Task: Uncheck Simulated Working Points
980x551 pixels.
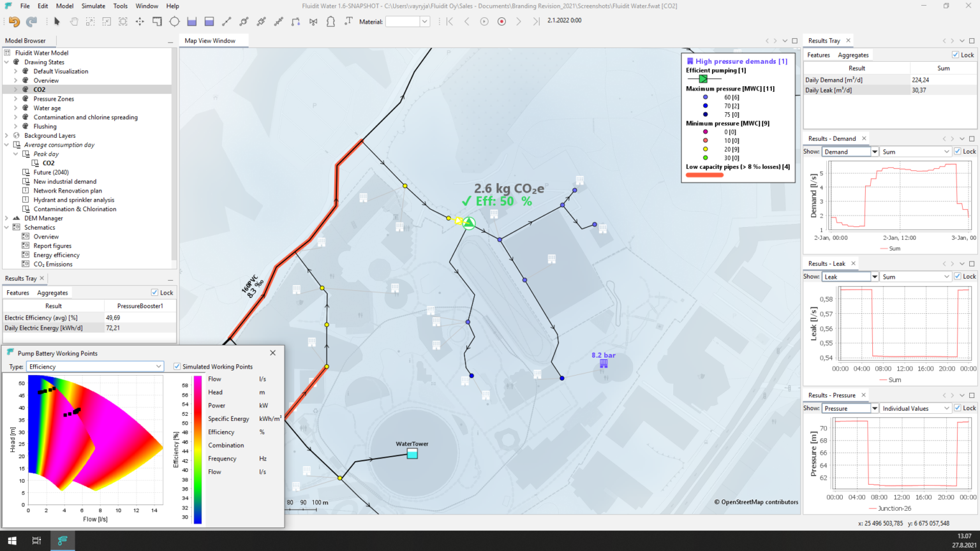Action: (x=177, y=366)
